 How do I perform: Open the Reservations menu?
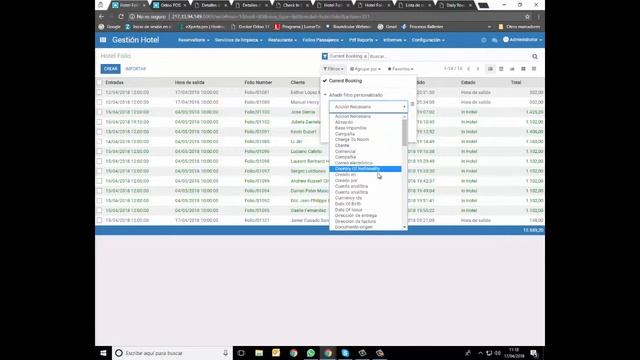coord(193,40)
